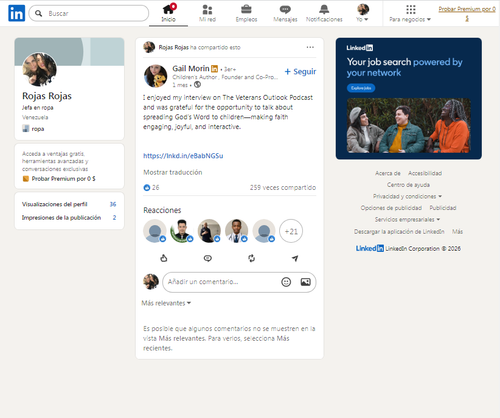Click the globe visibility icon on post
Viewport: 500px width, 418px height.
tap(197, 85)
